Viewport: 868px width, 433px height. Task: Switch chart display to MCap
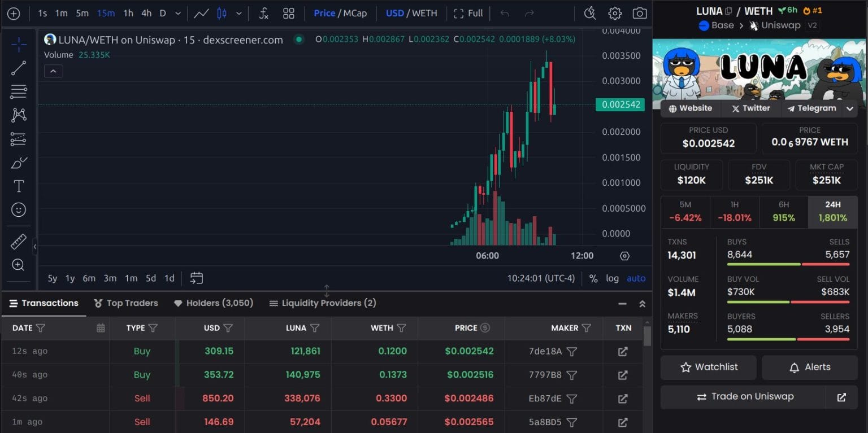click(x=355, y=13)
